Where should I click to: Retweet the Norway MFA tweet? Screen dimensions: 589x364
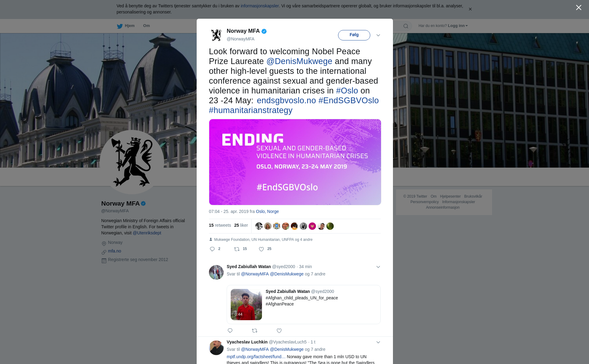pyautogui.click(x=237, y=249)
